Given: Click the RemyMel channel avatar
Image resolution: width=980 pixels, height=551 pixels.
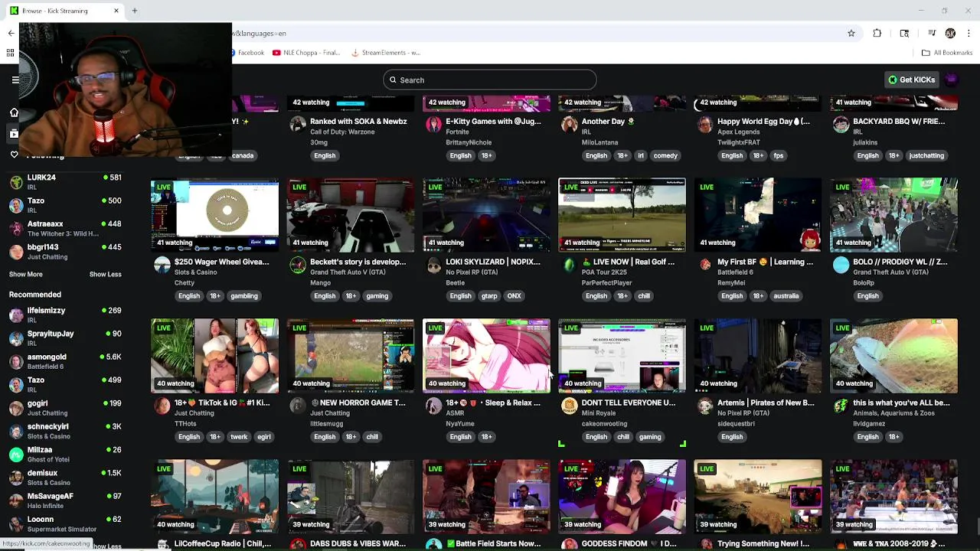Looking at the screenshot, I should (705, 265).
